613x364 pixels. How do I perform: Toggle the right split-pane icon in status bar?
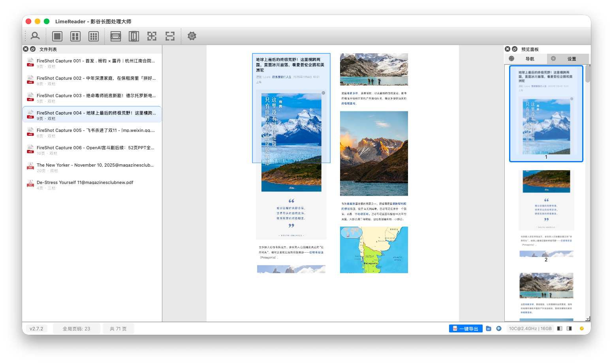coord(569,328)
